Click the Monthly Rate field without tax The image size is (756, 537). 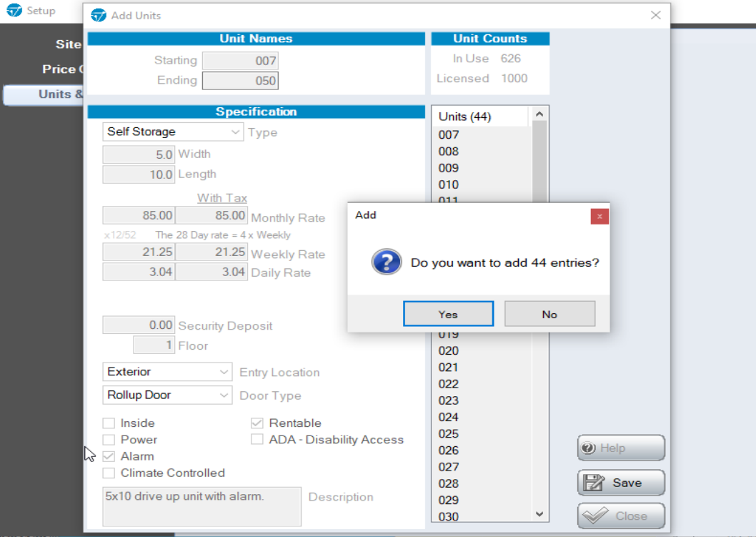tap(139, 215)
